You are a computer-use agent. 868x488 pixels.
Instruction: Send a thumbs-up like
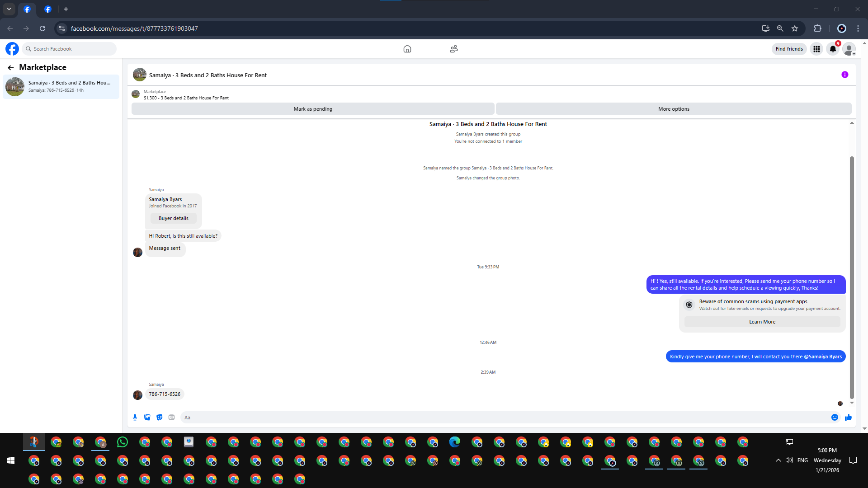[848, 418]
